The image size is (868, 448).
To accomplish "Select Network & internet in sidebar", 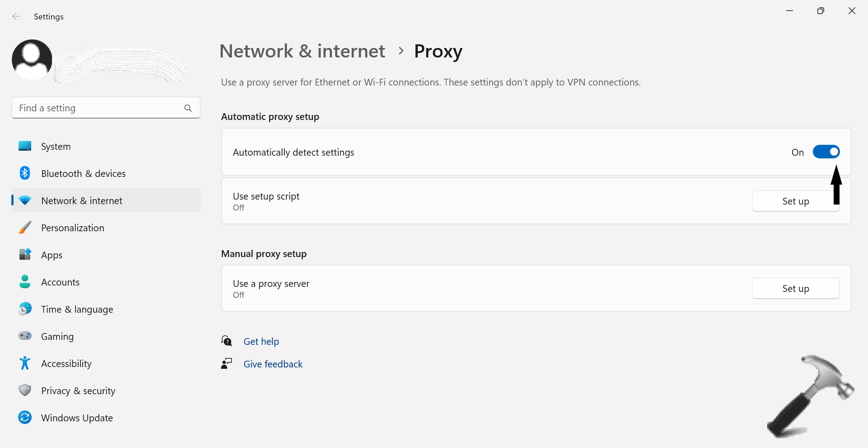I will (x=81, y=201).
